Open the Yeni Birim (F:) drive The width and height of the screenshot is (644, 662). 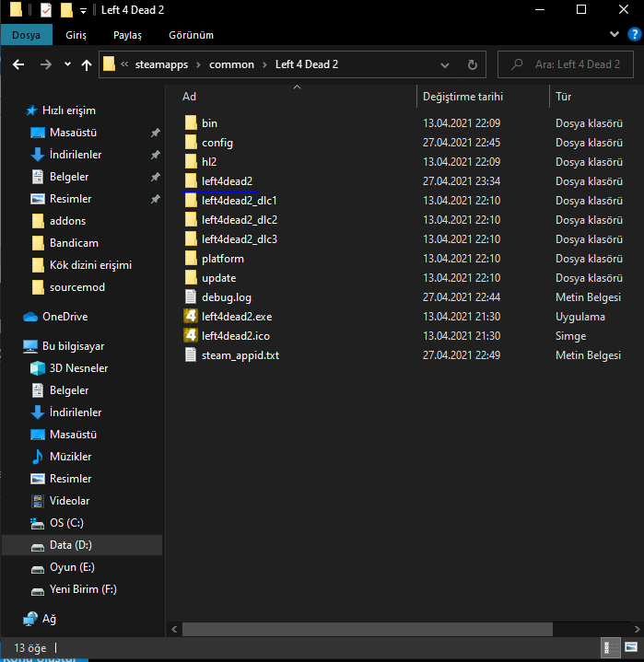[74, 589]
